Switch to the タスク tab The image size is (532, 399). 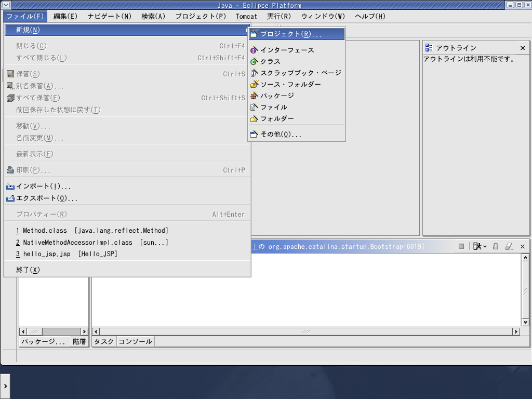click(104, 342)
